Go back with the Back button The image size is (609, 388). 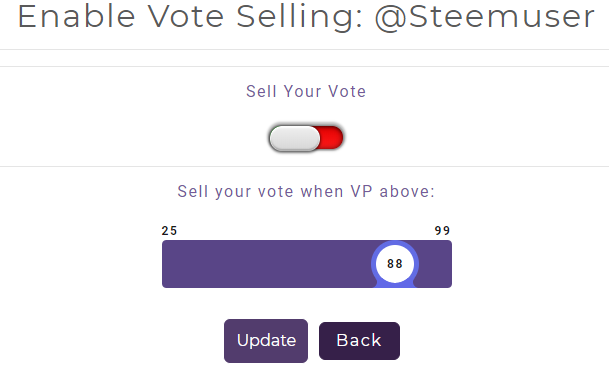pos(359,341)
